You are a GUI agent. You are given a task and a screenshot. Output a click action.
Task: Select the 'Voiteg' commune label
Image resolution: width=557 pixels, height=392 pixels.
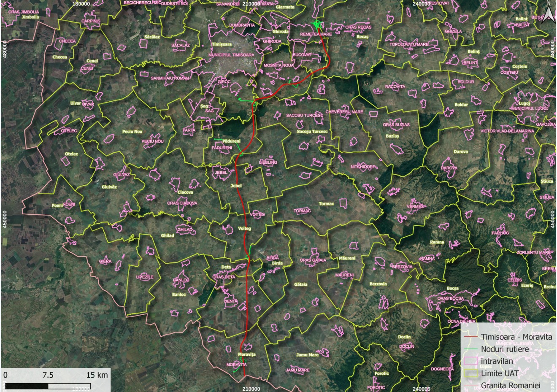245,228
